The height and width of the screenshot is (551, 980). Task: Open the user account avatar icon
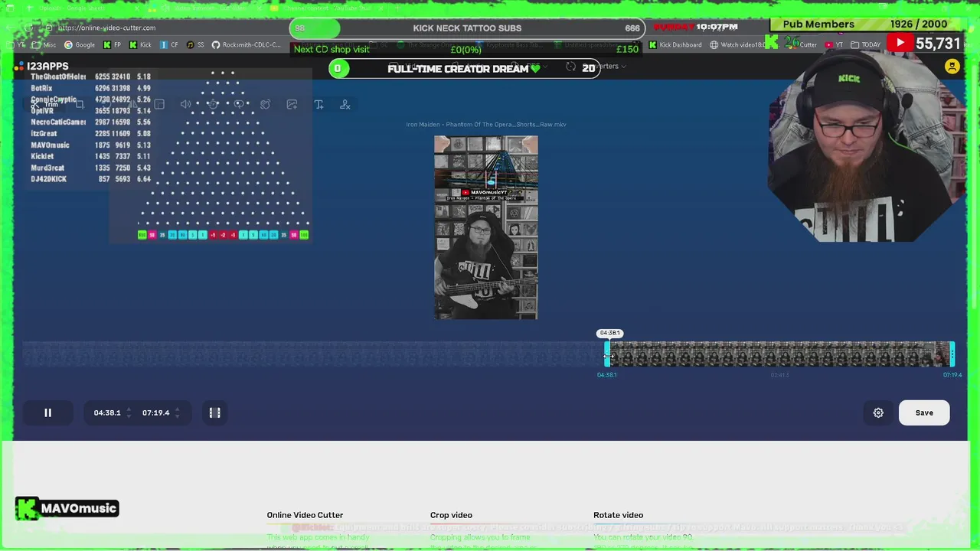point(952,67)
